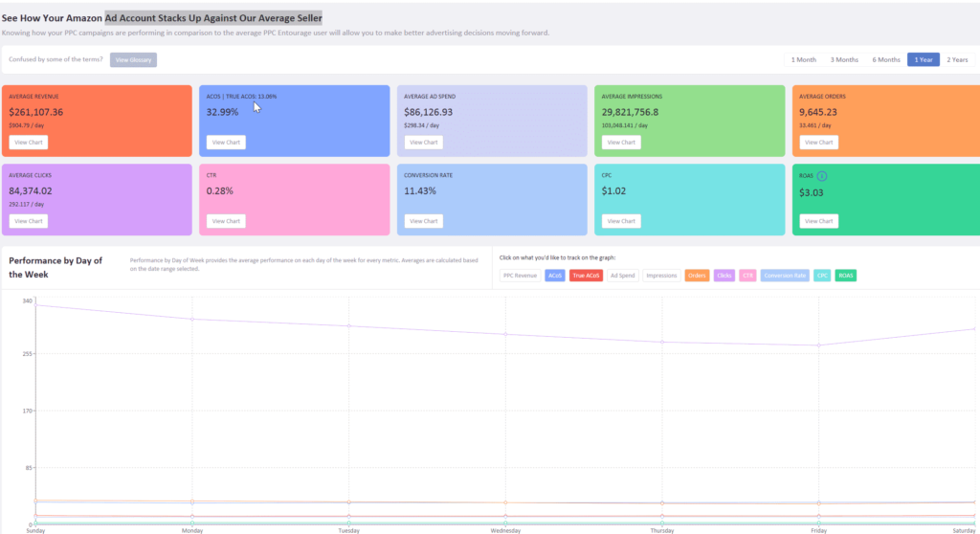Select the 1 Month date range
The width and height of the screenshot is (980, 534).
pyautogui.click(x=803, y=59)
